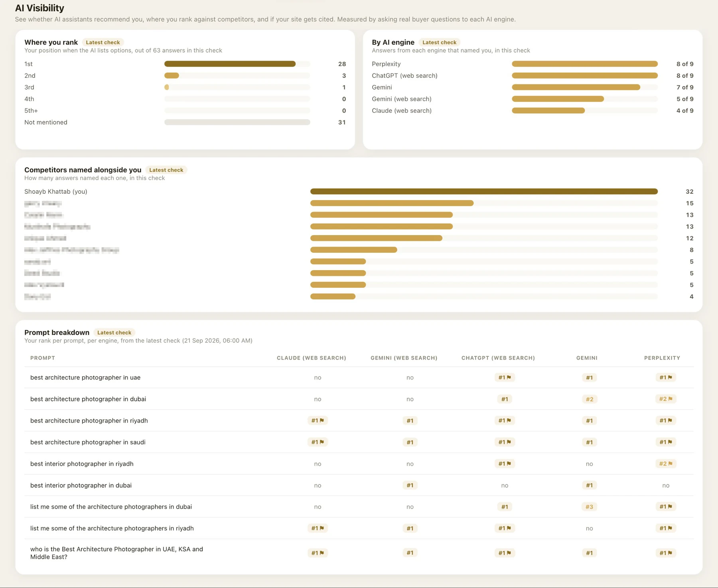Click the count 31 next to Not mentioned

pyautogui.click(x=342, y=122)
